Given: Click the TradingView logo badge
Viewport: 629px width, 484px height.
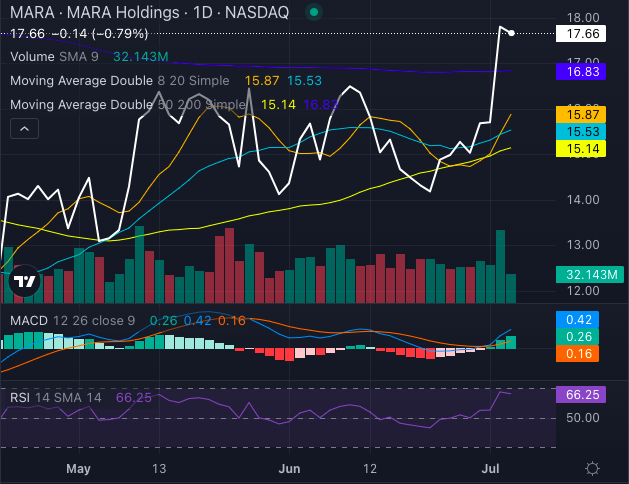Looking at the screenshot, I should click(x=24, y=281).
